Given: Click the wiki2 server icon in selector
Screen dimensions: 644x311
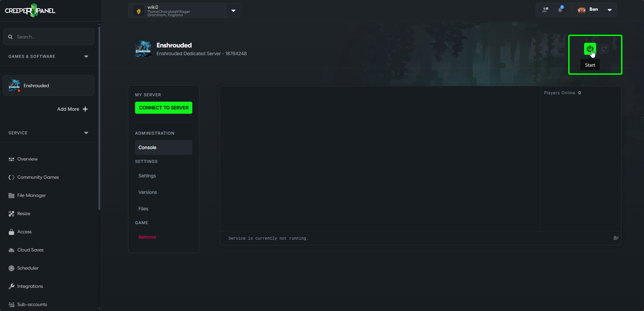Looking at the screenshot, I should tap(138, 11).
